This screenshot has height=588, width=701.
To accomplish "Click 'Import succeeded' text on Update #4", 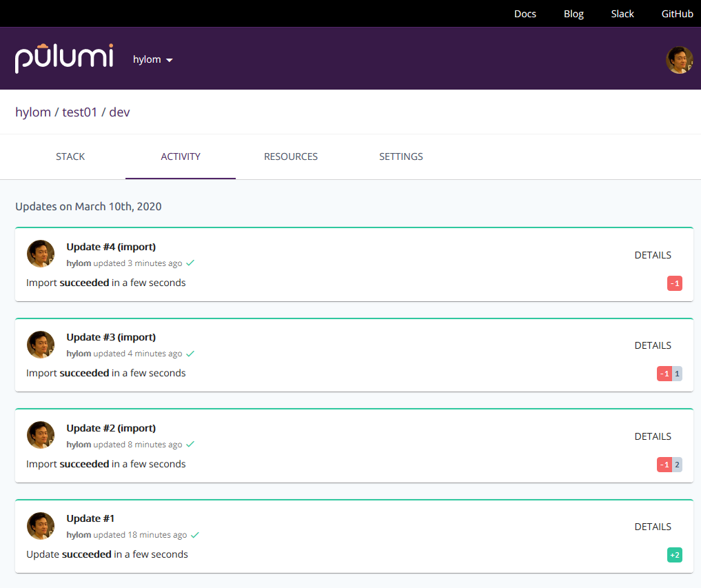I will pos(68,283).
